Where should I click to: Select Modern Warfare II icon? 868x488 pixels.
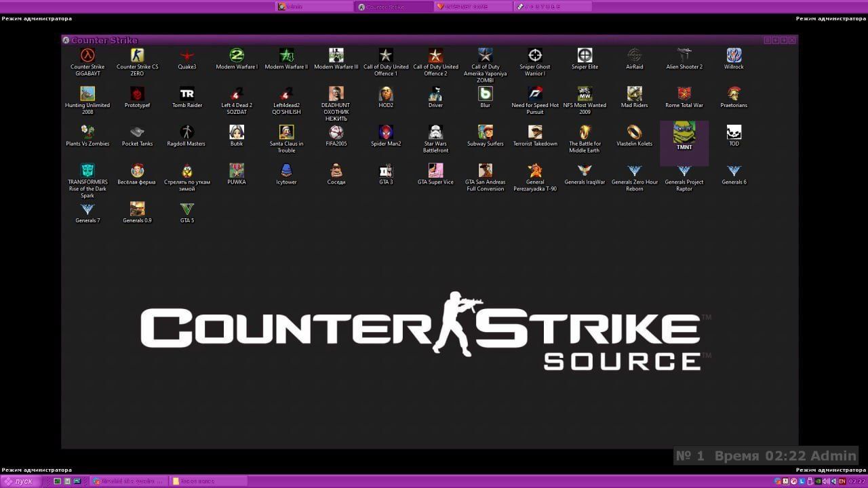tap(286, 56)
